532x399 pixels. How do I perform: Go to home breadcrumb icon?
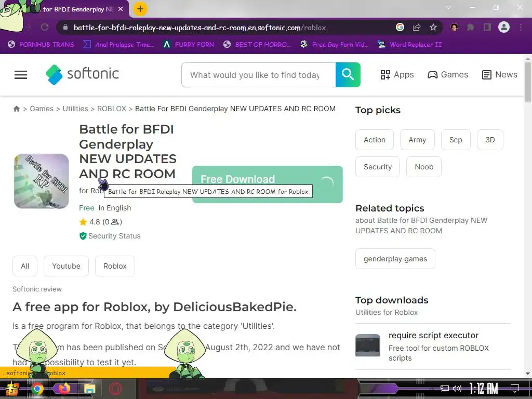(16, 109)
